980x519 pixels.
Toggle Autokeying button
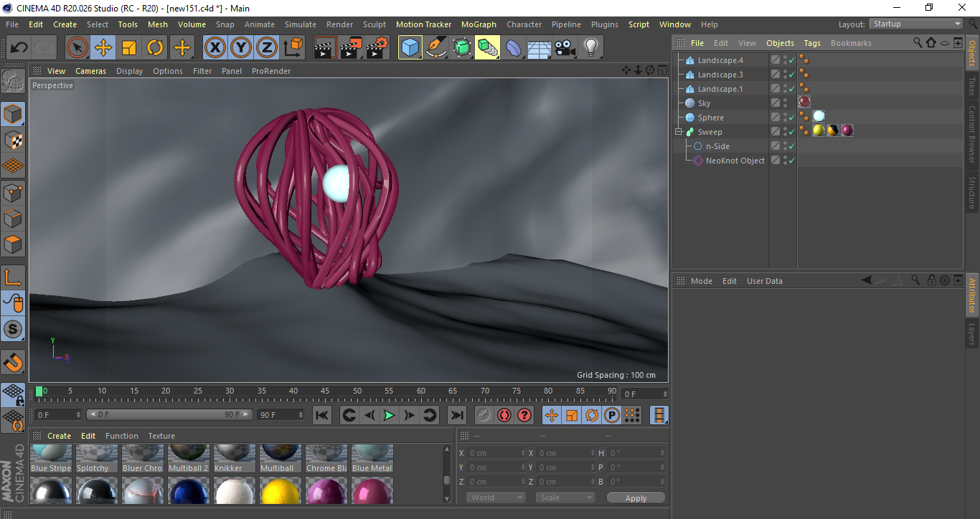click(504, 415)
